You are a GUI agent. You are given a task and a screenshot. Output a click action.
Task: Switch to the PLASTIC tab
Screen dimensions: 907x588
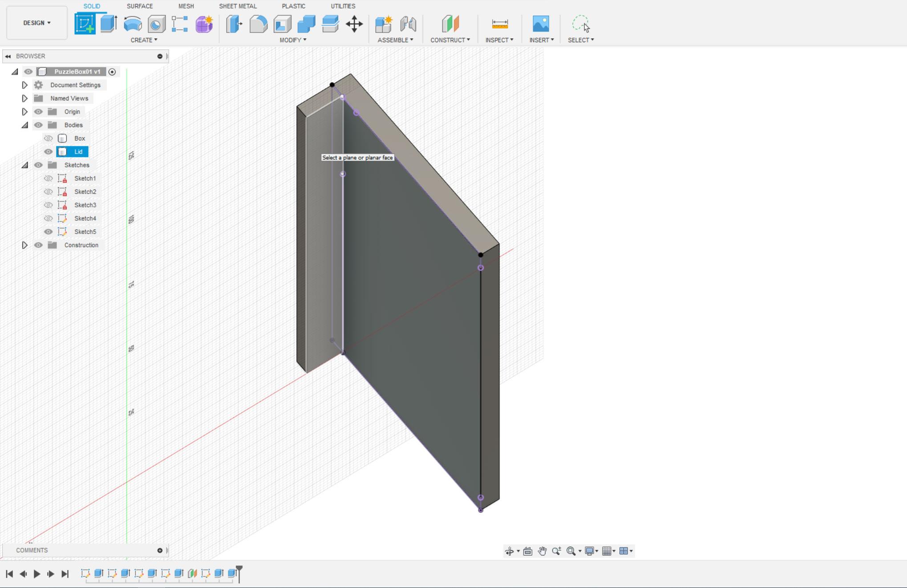[x=293, y=6]
